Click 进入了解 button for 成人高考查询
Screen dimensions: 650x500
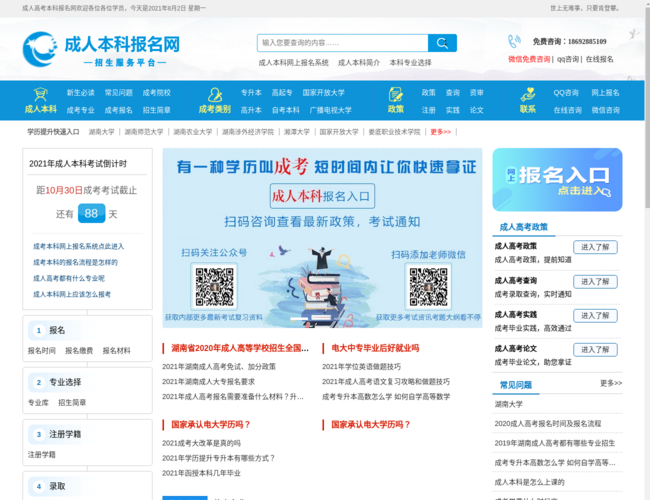click(x=595, y=282)
